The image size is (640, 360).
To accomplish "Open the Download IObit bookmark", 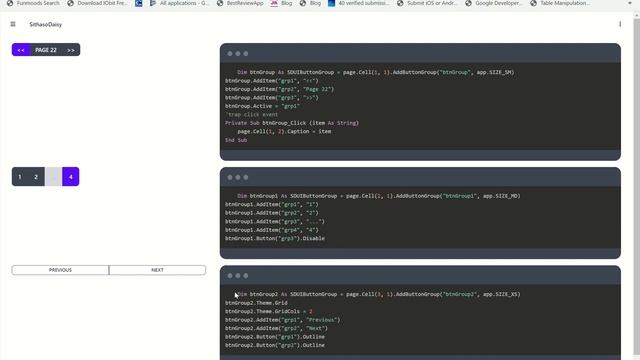I will point(98,3).
